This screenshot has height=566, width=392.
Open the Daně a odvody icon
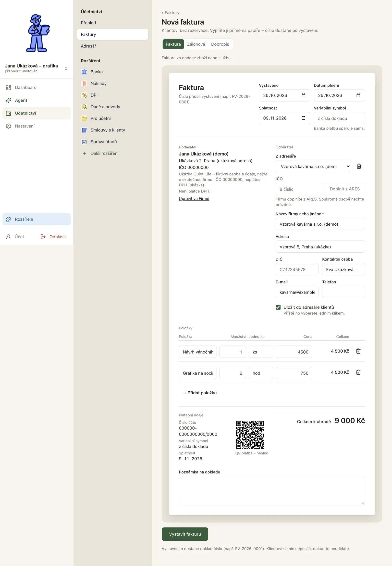[84, 107]
